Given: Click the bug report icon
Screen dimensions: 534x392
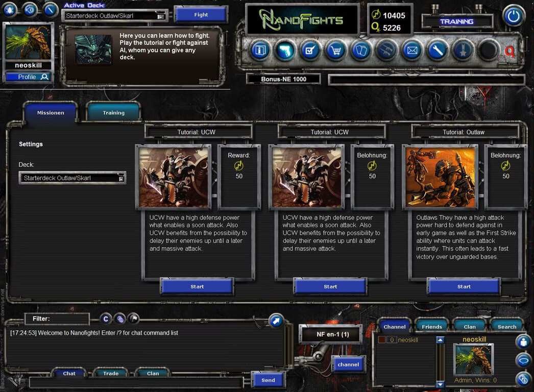Looking at the screenshot, I should 10,10.
